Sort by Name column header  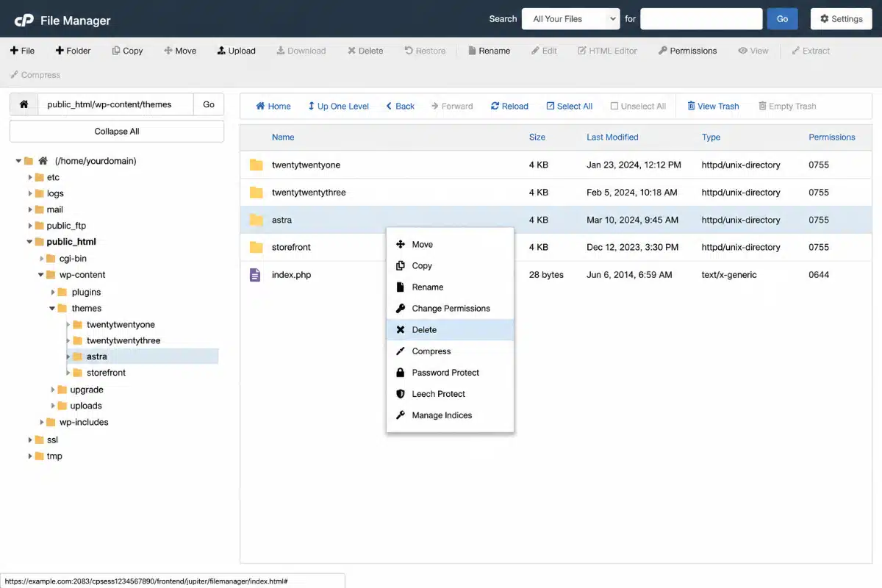(x=283, y=137)
